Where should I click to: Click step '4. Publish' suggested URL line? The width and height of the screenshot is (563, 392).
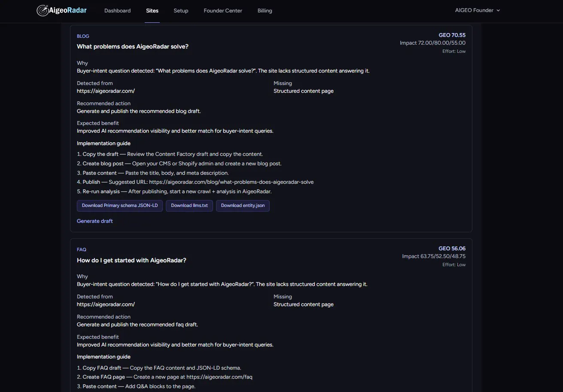[195, 182]
